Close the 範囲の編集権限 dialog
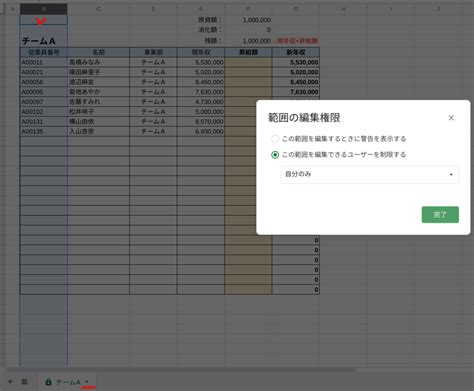 (451, 118)
